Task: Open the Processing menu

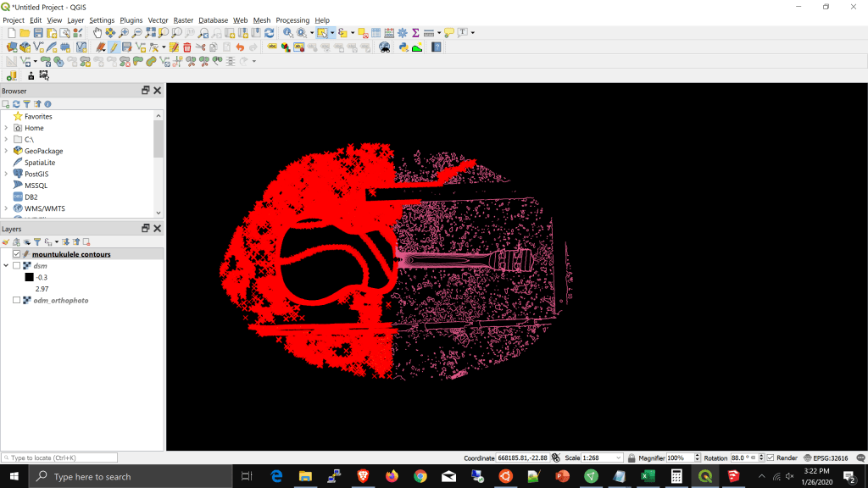Action: coord(292,20)
